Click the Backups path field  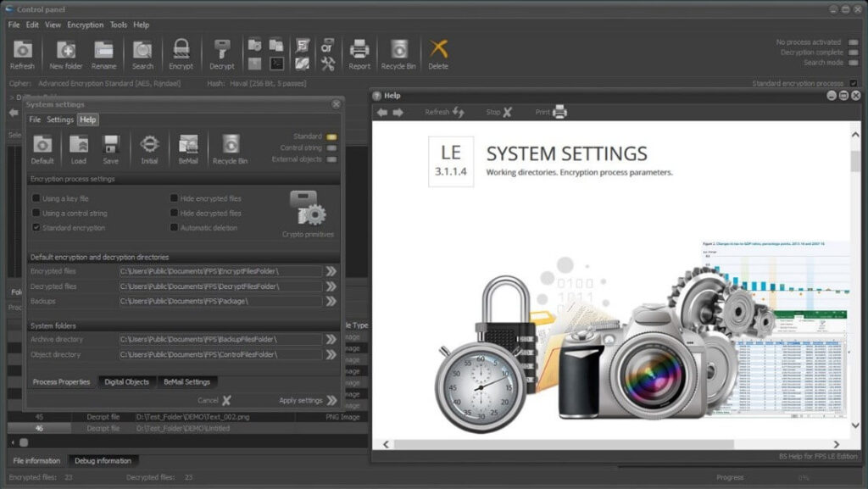pos(220,301)
